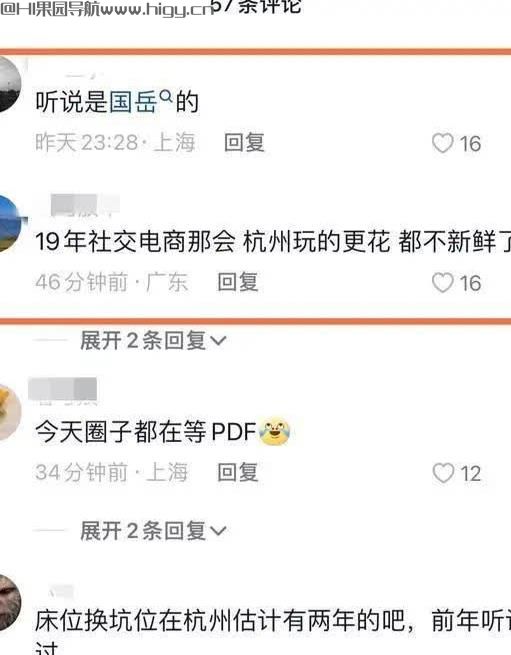This screenshot has width=511, height=655.
Task: Reply to the 46分钟前 广东 comment
Action: (238, 282)
